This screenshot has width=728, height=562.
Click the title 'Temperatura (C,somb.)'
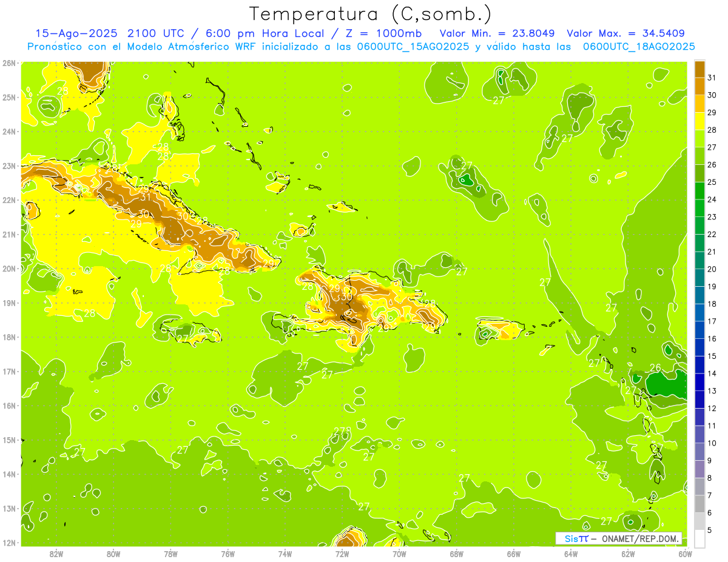[x=371, y=14]
